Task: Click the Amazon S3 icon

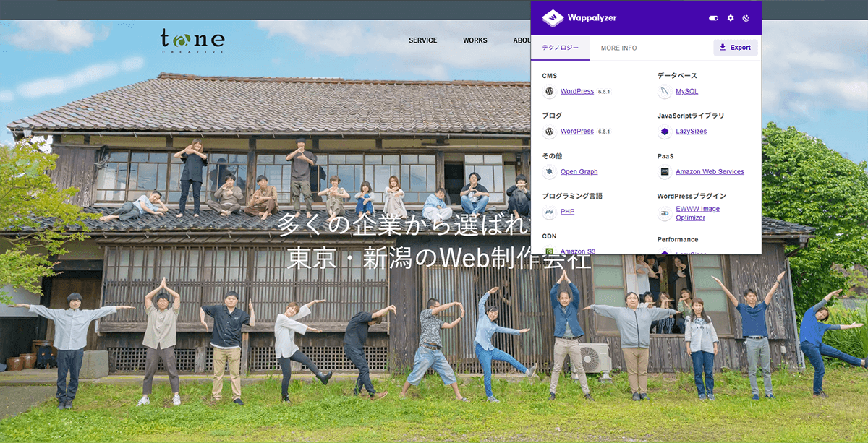Action: click(549, 251)
